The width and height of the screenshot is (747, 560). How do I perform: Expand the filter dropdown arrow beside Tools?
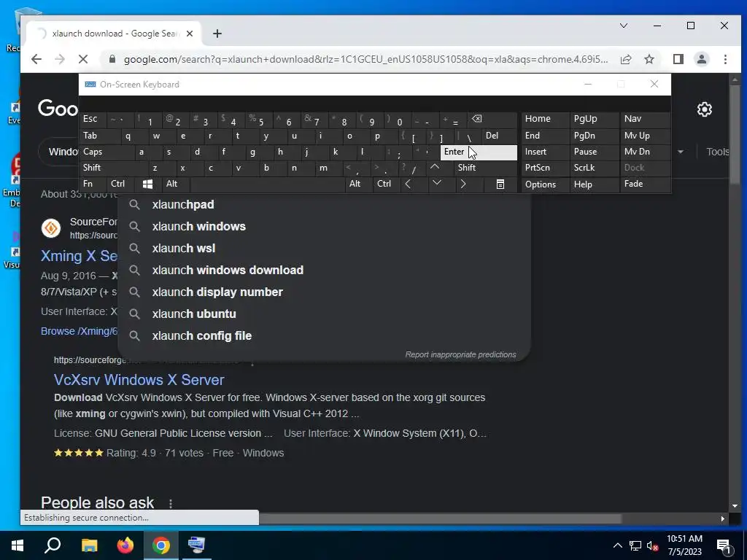[x=681, y=152]
